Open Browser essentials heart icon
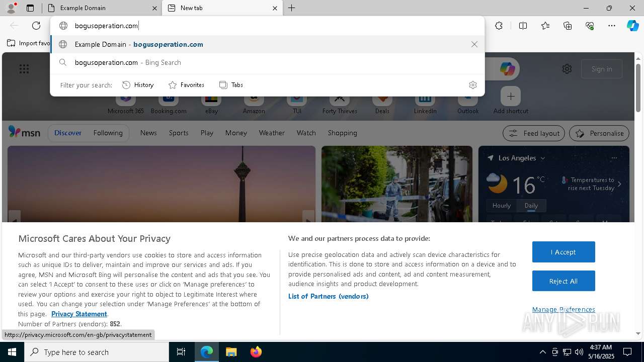 coord(590,26)
